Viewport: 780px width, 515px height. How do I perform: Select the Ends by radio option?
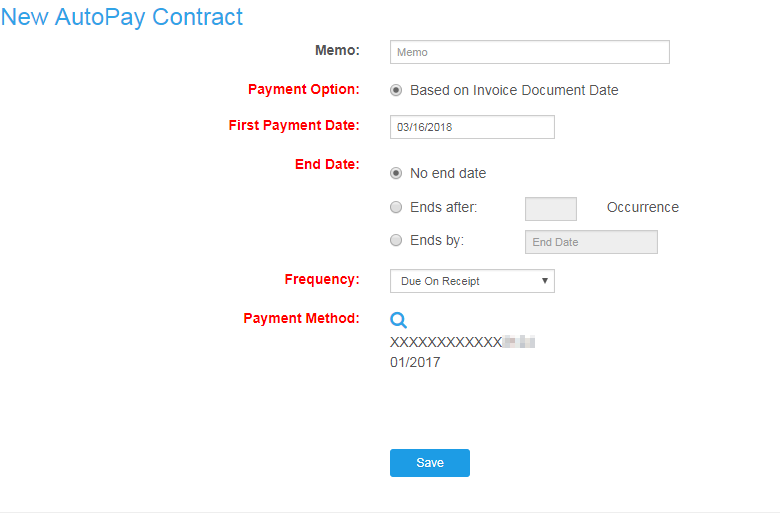pyautogui.click(x=396, y=240)
